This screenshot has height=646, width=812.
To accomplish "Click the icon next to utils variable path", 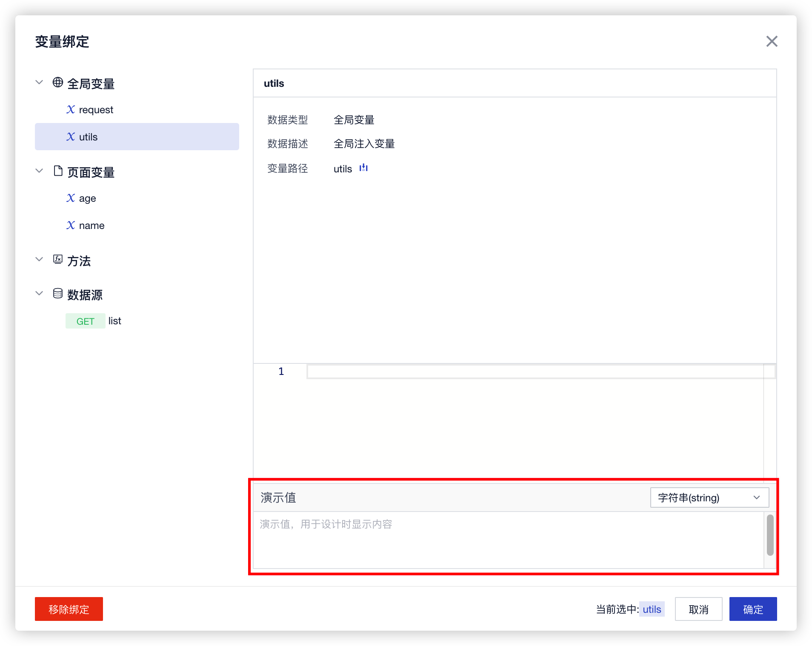I will pyautogui.click(x=363, y=168).
